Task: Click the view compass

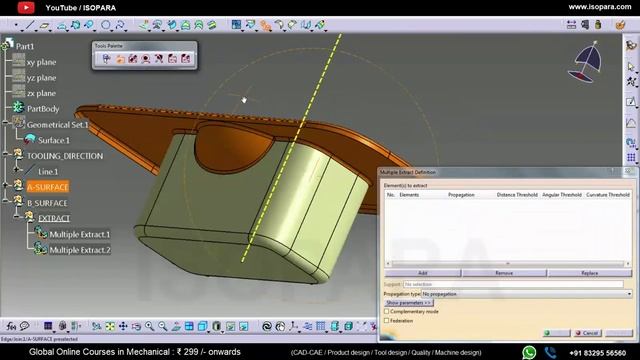Action: click(586, 62)
